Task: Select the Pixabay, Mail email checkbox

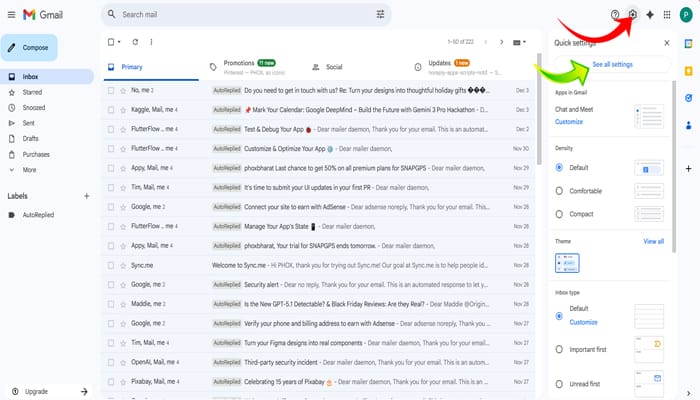Action: tap(111, 382)
